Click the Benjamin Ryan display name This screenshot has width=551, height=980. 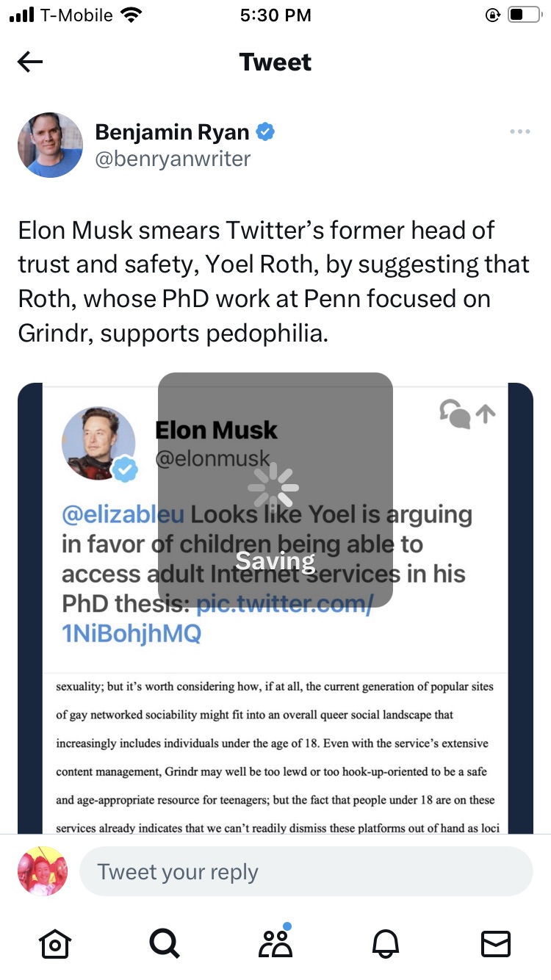pyautogui.click(x=173, y=132)
